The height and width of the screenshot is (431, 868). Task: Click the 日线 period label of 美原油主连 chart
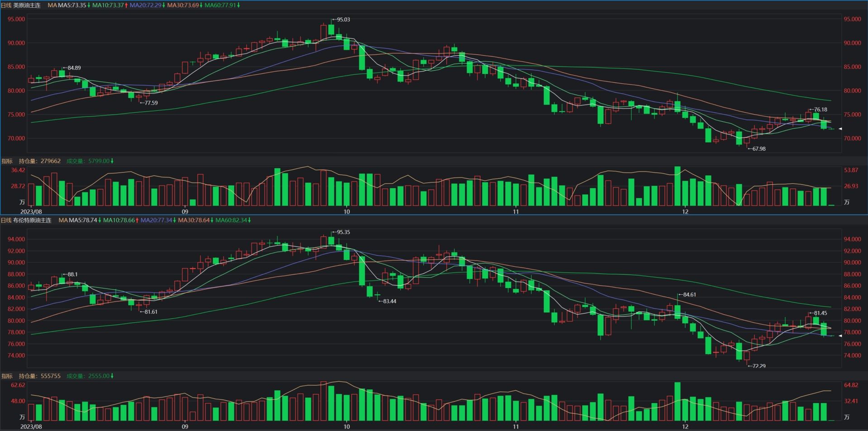pyautogui.click(x=6, y=5)
